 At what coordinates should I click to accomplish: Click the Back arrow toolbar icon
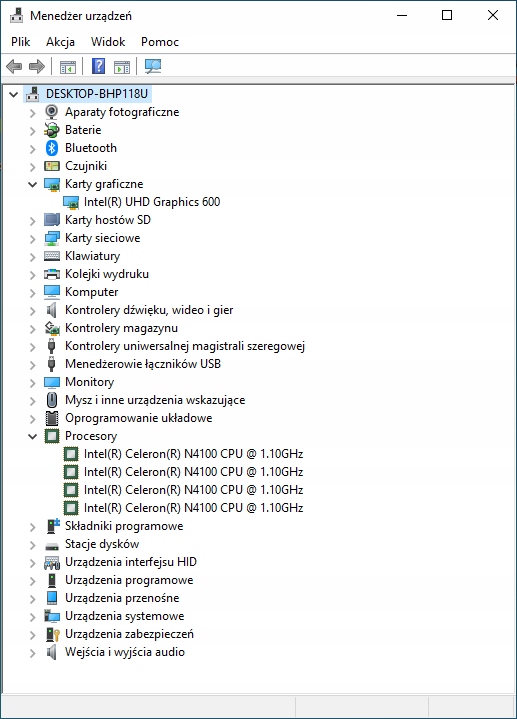tap(14, 66)
